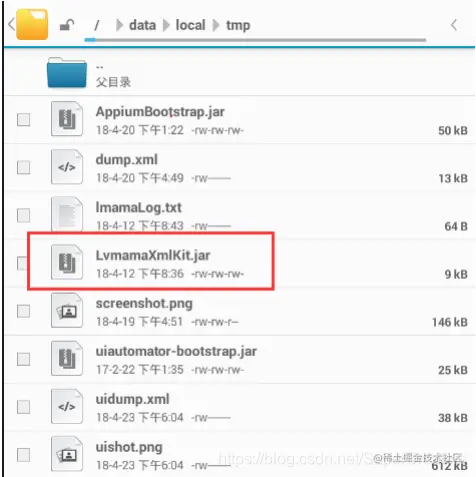
Task: Open the screenshot.png image icon
Action: (x=67, y=310)
